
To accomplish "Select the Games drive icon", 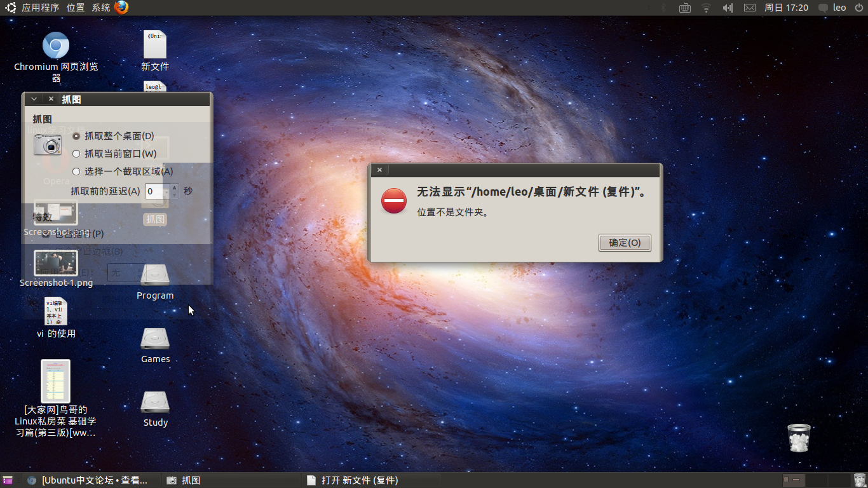I will 155,339.
